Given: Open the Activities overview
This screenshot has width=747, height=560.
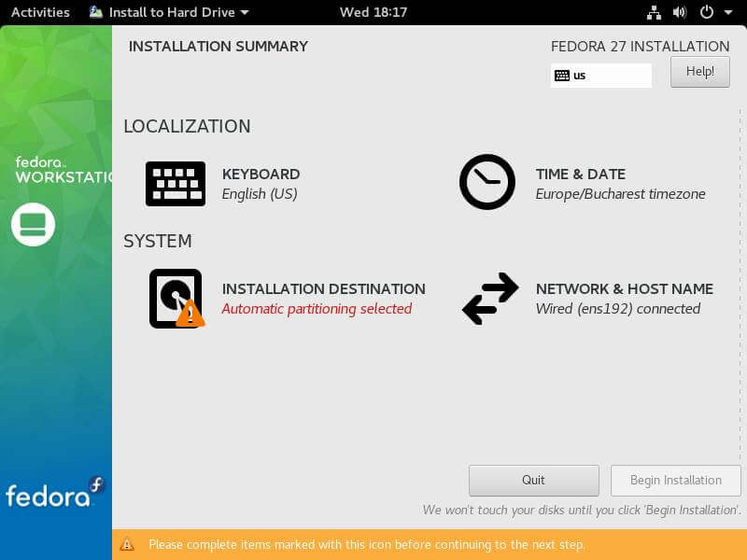Looking at the screenshot, I should pos(40,12).
